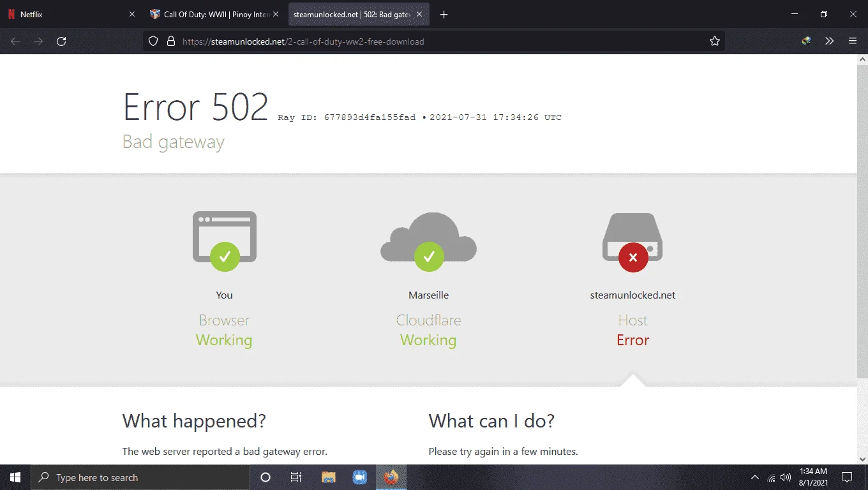
Task: Open the Firefox hamburger application menu
Action: click(x=853, y=41)
